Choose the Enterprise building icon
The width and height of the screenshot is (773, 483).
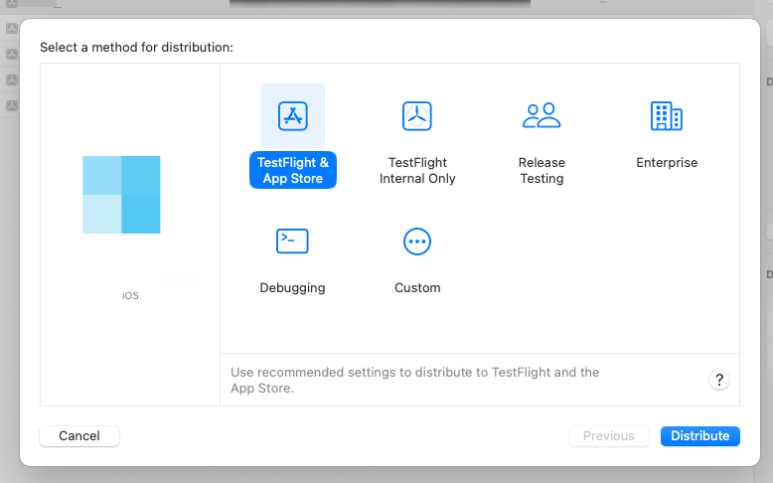click(667, 116)
